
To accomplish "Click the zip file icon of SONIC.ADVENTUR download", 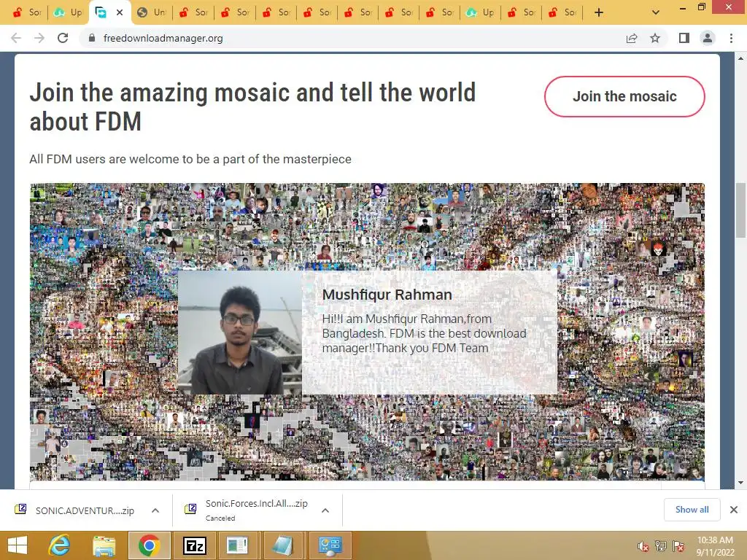I will tap(20, 509).
